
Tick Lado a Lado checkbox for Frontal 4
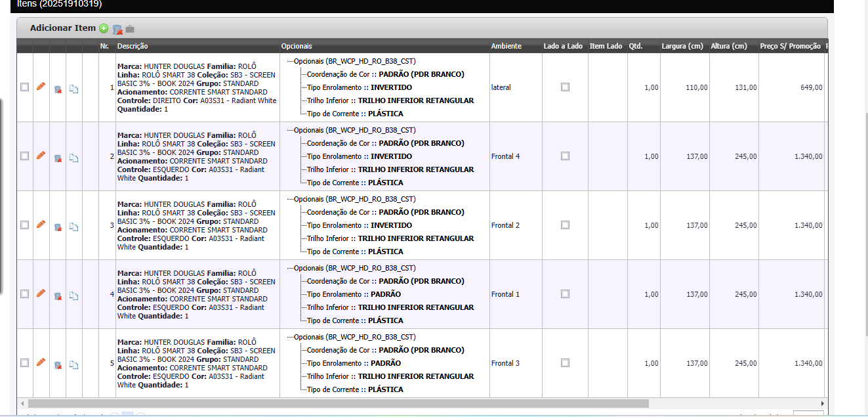(565, 156)
